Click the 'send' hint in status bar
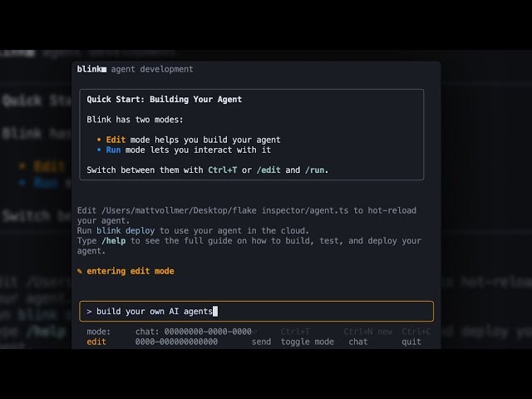This screenshot has height=399, width=532. click(x=261, y=342)
